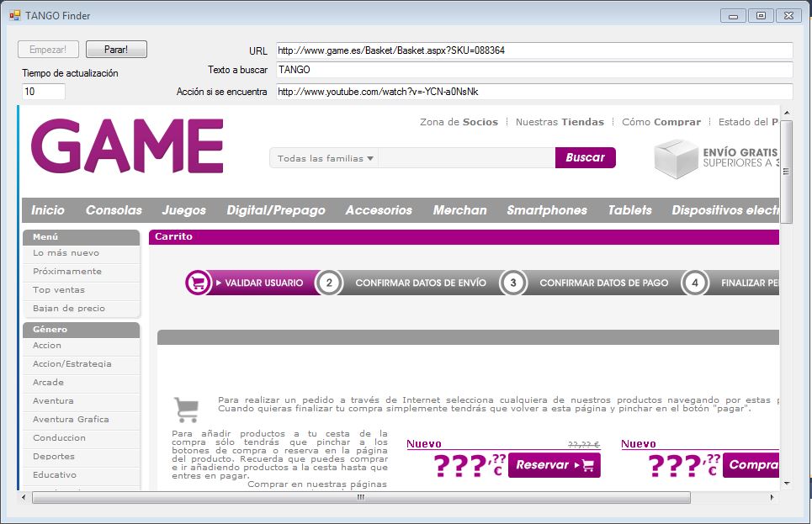
Task: Open the Inicio menu item
Action: point(48,210)
